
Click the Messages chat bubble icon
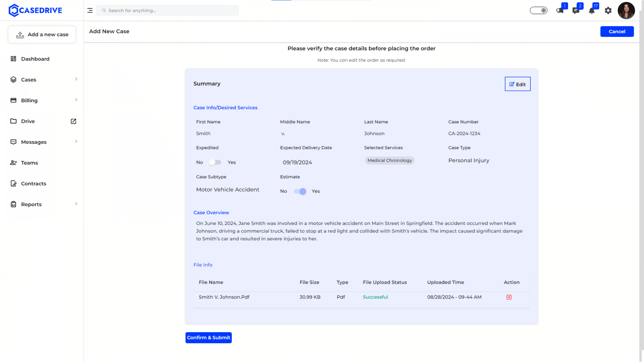[13, 142]
